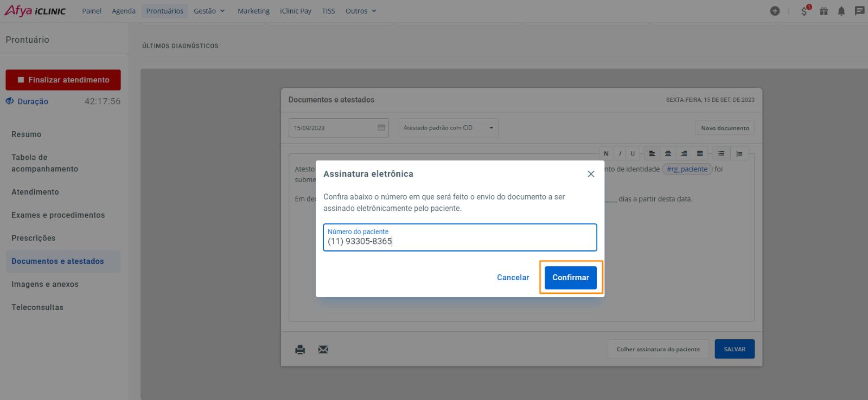Open the gift icon in header

click(x=824, y=11)
